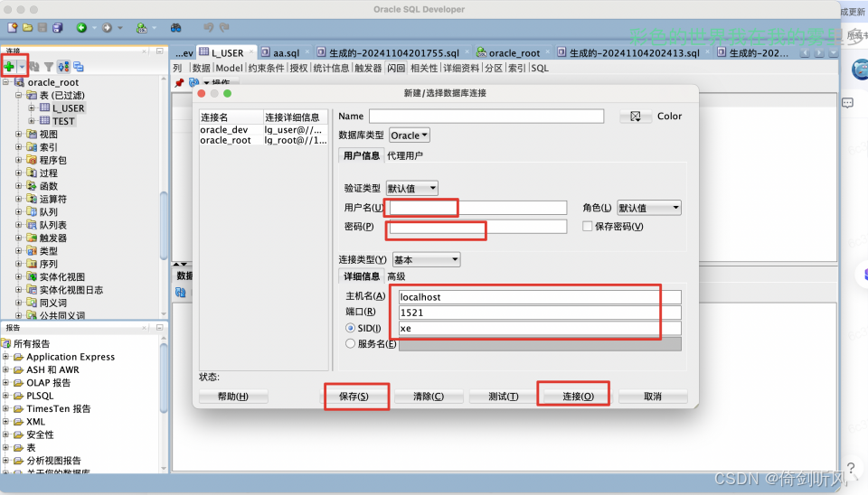
Task: Open the SQL Worksheet toolbar icon
Action: [142, 28]
